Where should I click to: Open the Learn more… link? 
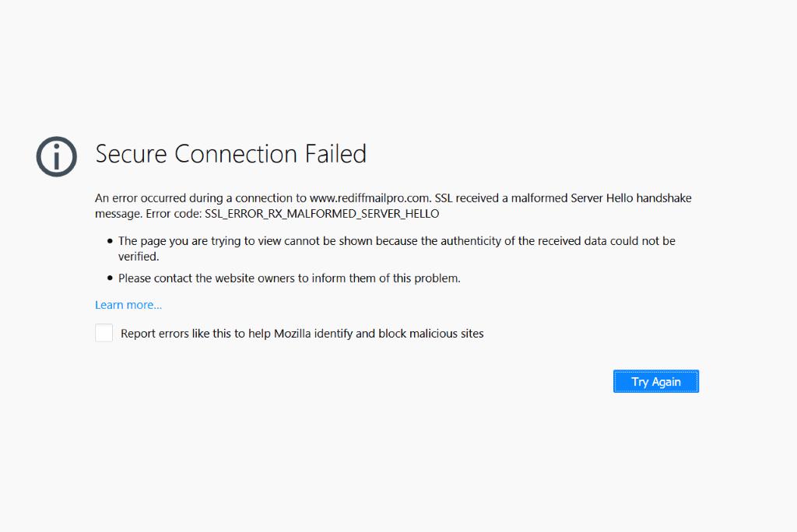tap(128, 305)
